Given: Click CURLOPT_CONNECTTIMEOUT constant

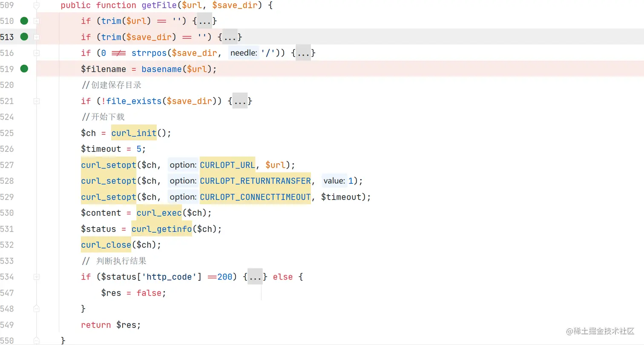Looking at the screenshot, I should click(x=255, y=197).
